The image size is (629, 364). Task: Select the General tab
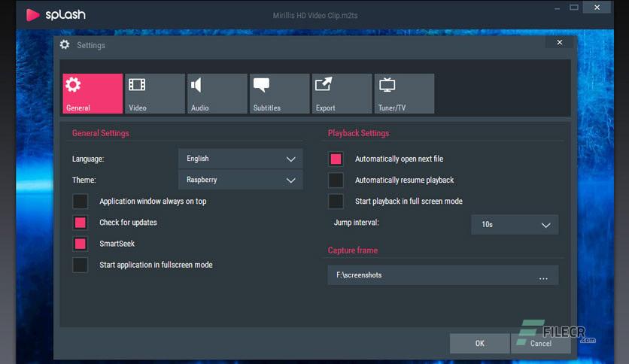pyautogui.click(x=93, y=93)
